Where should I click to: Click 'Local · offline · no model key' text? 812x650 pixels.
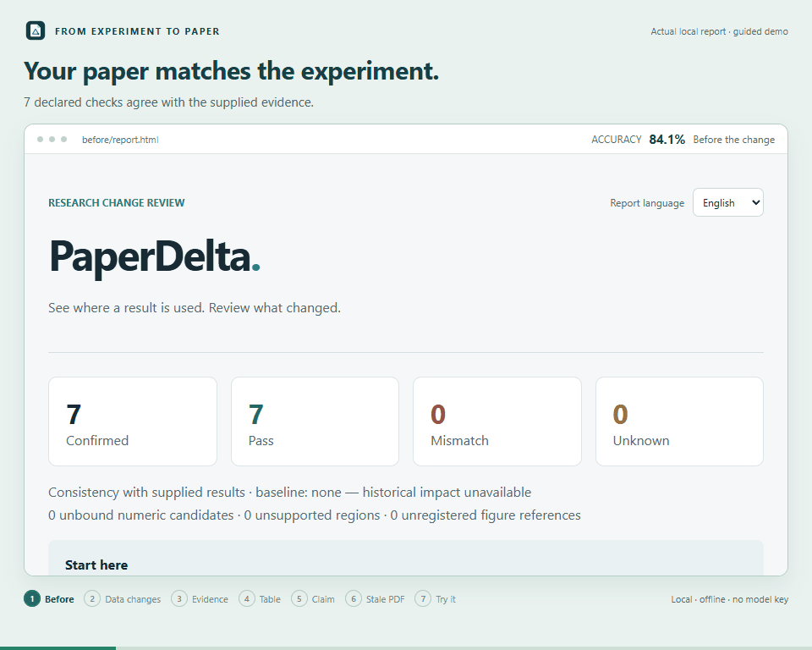click(x=730, y=599)
